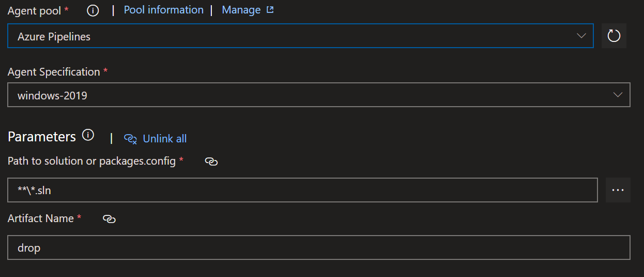Click the Path to solution or packages.config label
Screen dimensions: 644x277
92,161
